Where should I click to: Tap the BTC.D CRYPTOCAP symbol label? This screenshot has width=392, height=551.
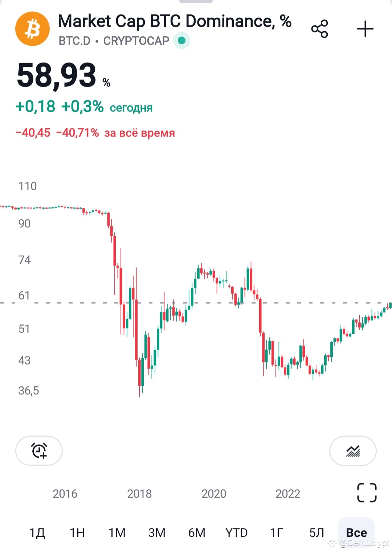(x=114, y=41)
